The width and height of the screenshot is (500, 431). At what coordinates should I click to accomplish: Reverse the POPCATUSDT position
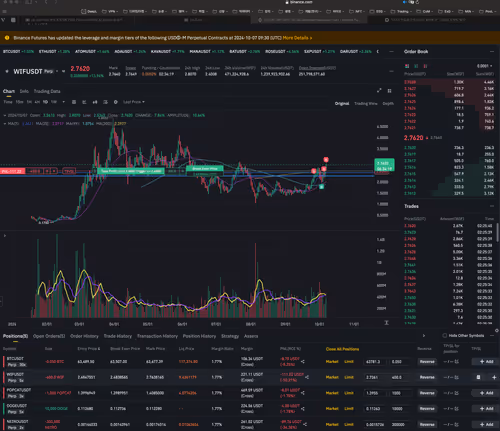[427, 393]
